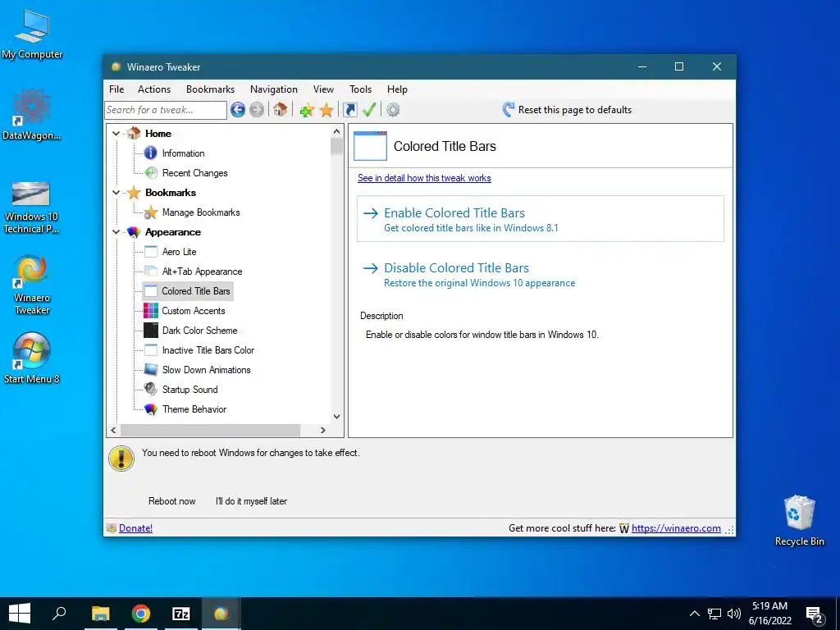Open the File menu
The image size is (840, 630).
coord(116,89)
